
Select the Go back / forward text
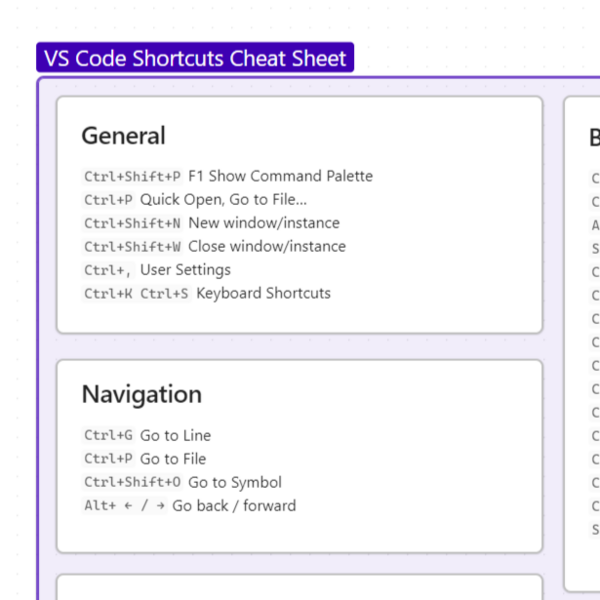coord(234,505)
